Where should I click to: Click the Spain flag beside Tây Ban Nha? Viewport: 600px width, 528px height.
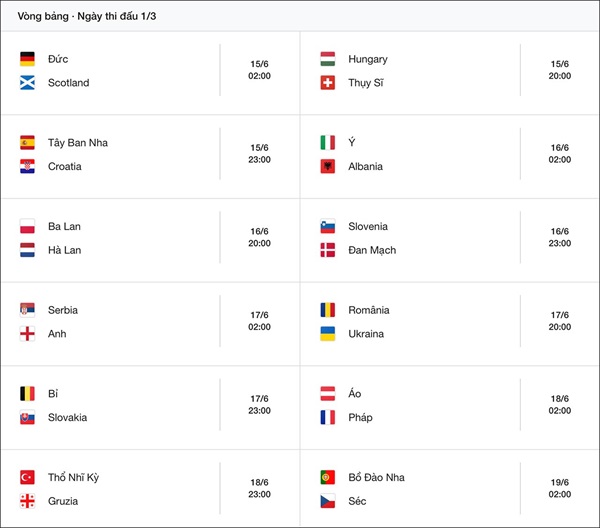pyautogui.click(x=27, y=143)
